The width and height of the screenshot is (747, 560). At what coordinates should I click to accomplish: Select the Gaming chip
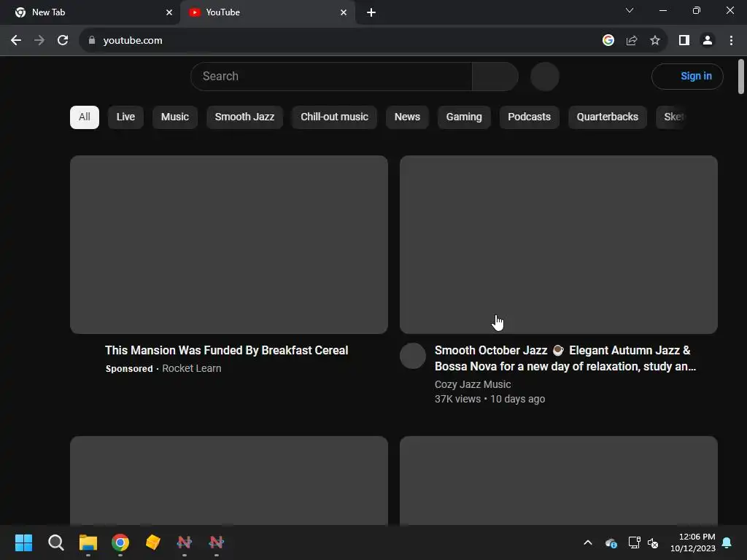pos(464,117)
